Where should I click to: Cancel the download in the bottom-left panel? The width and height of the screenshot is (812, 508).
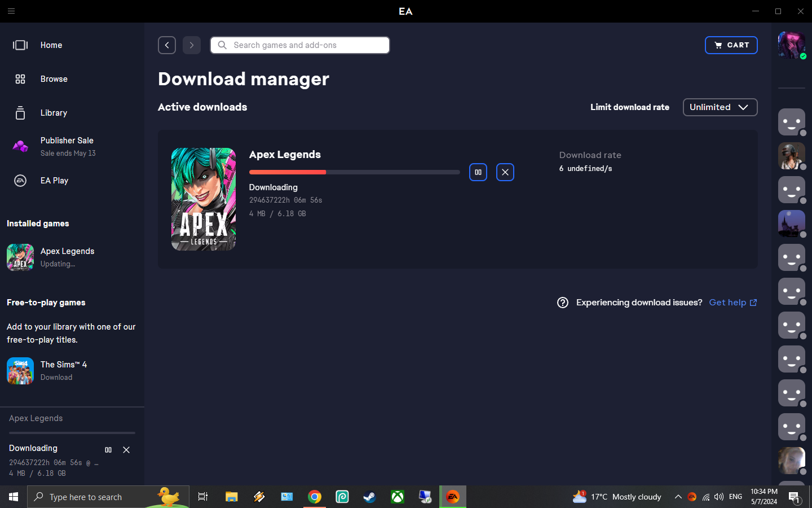coord(126,450)
